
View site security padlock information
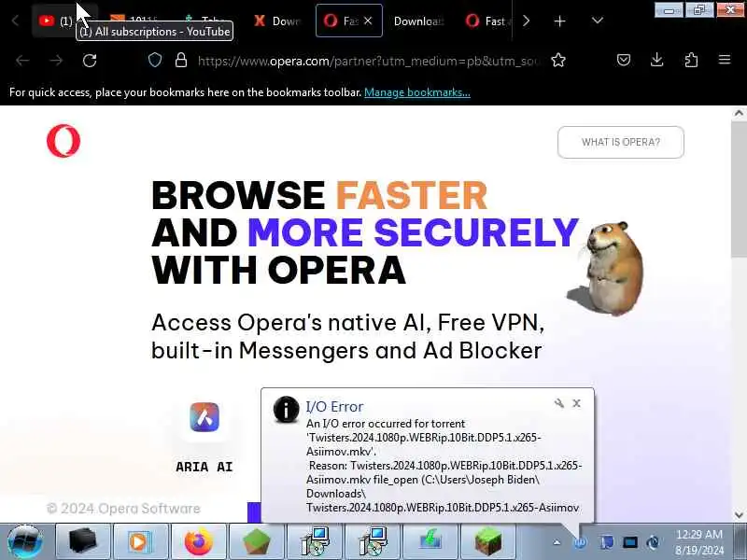[181, 61]
